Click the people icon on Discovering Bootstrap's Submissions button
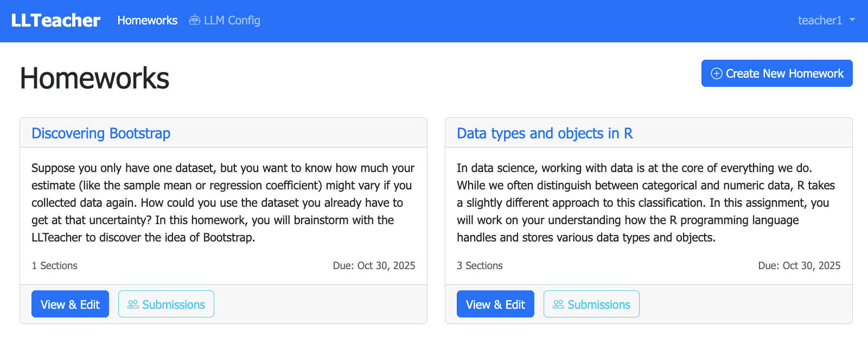Image resolution: width=868 pixels, height=356 pixels. (x=133, y=304)
